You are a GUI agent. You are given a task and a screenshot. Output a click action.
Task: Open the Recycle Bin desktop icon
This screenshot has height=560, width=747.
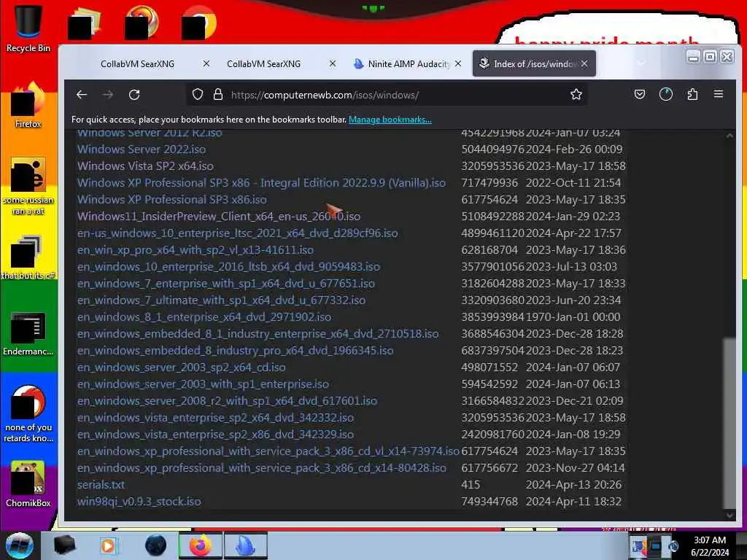coord(28,27)
